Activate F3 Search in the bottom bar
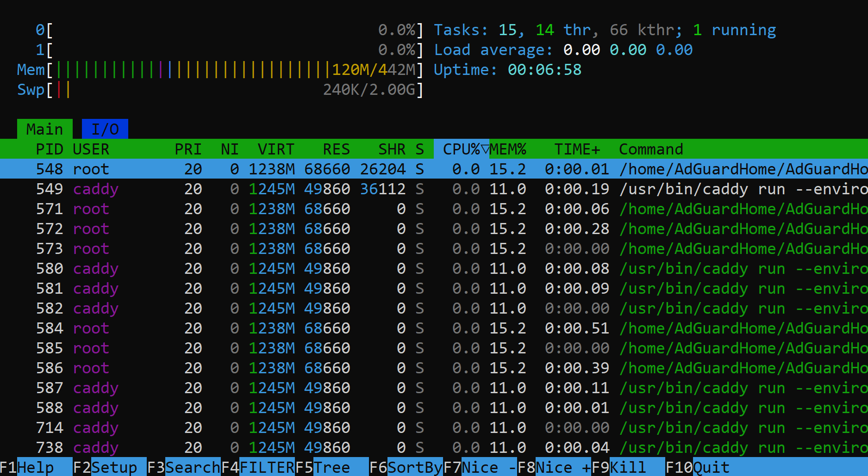The width and height of the screenshot is (868, 476). (x=183, y=467)
